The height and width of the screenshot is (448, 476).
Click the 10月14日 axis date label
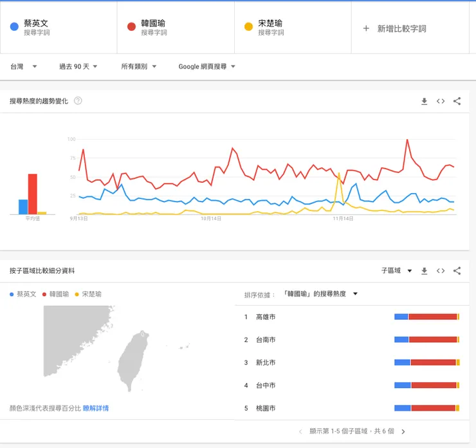coord(211,219)
